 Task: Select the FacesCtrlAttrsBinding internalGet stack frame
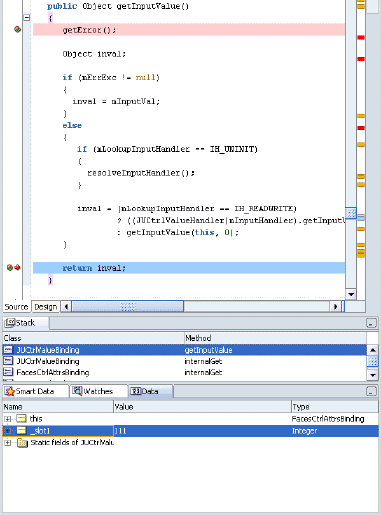(x=184, y=372)
